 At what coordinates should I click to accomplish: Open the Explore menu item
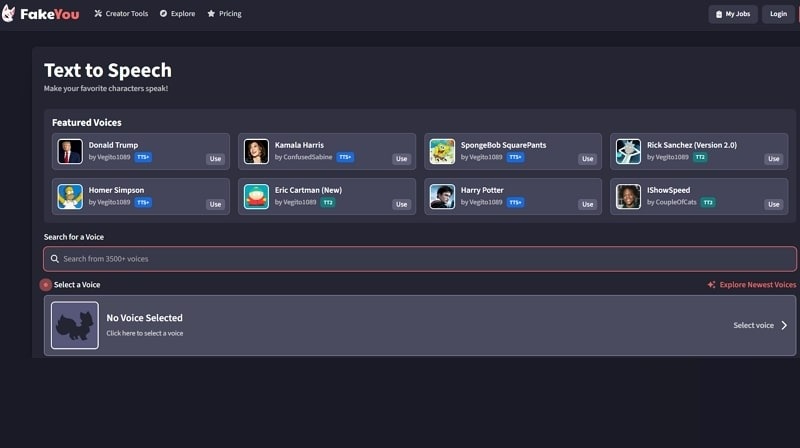(x=177, y=14)
